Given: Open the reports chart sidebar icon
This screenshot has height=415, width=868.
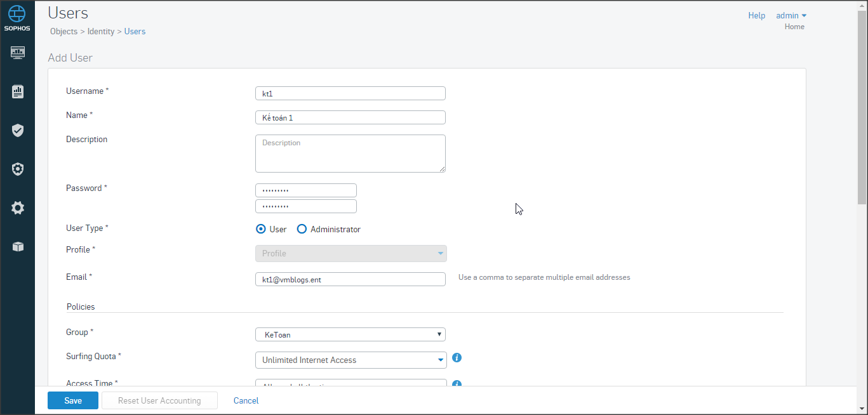Looking at the screenshot, I should 18,92.
